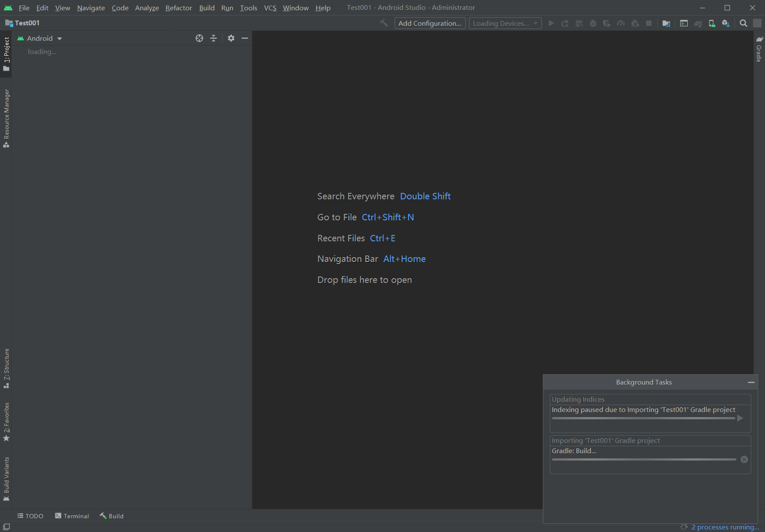The height and width of the screenshot is (532, 765).
Task: Cancel the Gradle project import task
Action: tap(744, 459)
